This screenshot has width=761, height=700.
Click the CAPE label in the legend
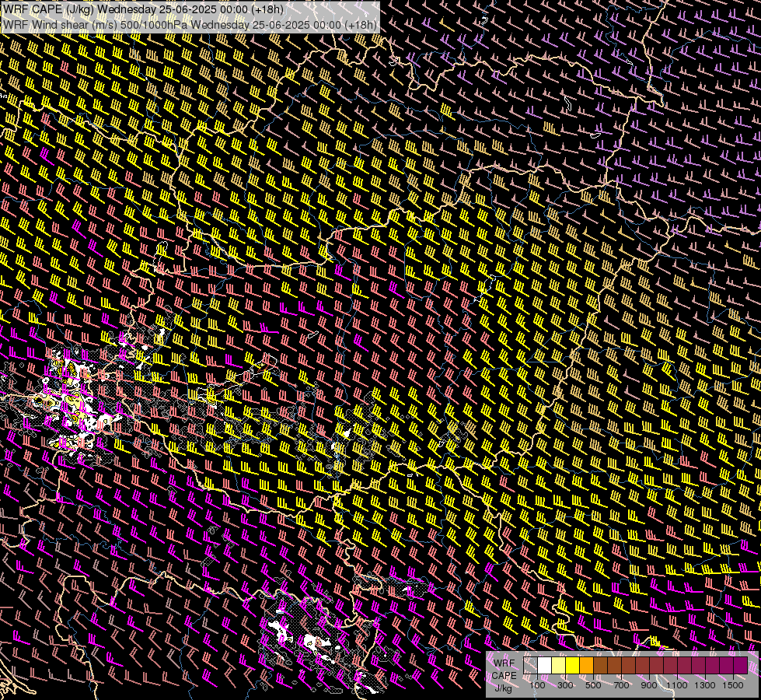pyautogui.click(x=504, y=675)
